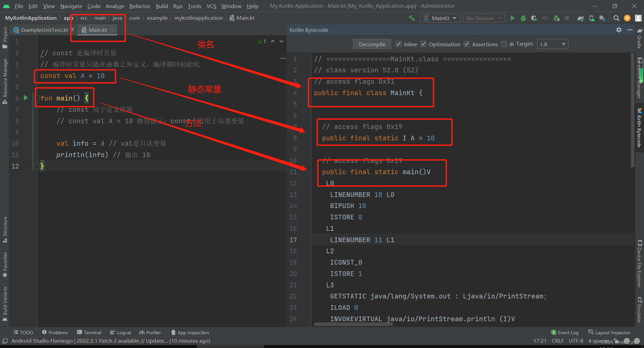Open Favorites tool window
The width and height of the screenshot is (644, 348).
pyautogui.click(x=5, y=265)
